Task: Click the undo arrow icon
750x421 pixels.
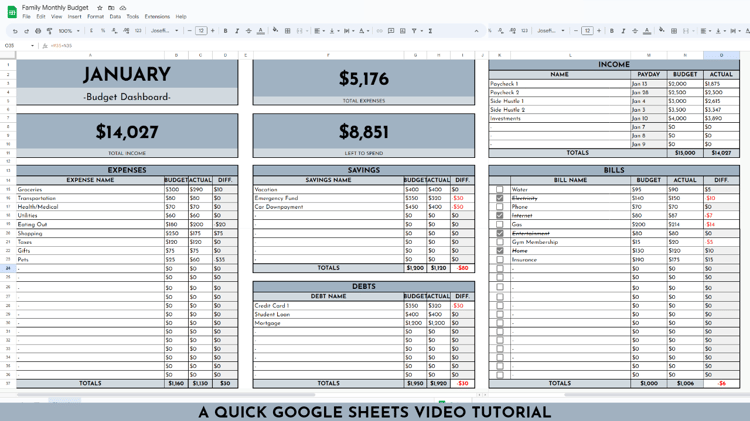Action: (x=15, y=31)
